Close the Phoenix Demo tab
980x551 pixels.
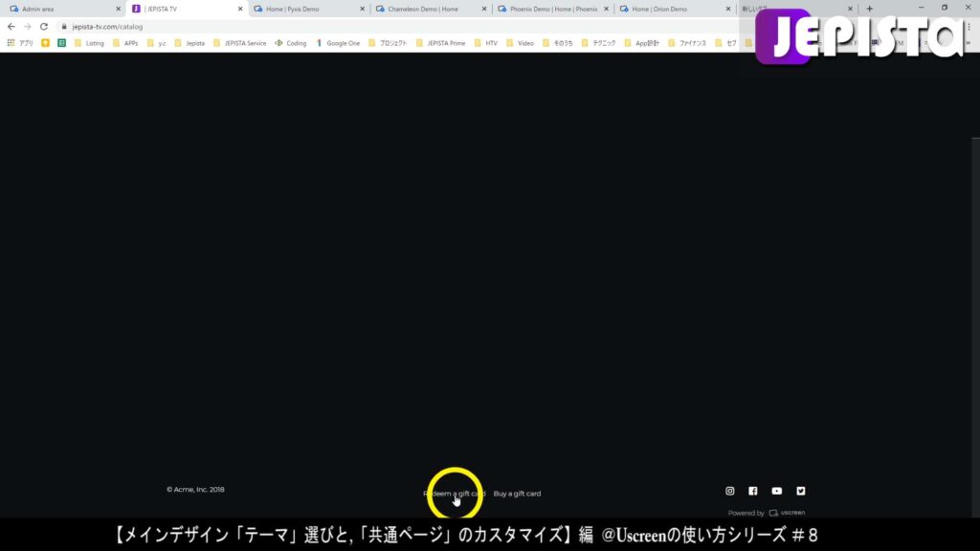tap(606, 9)
